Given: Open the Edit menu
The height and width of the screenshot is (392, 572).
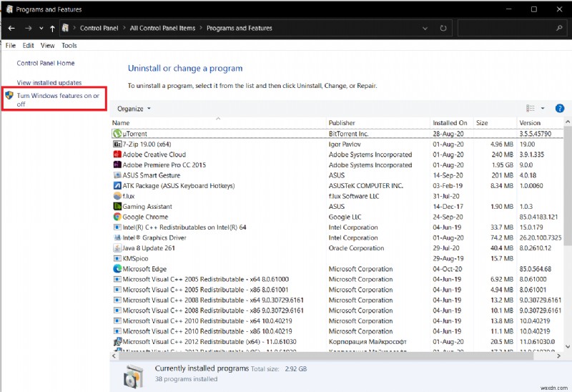Looking at the screenshot, I should point(28,45).
